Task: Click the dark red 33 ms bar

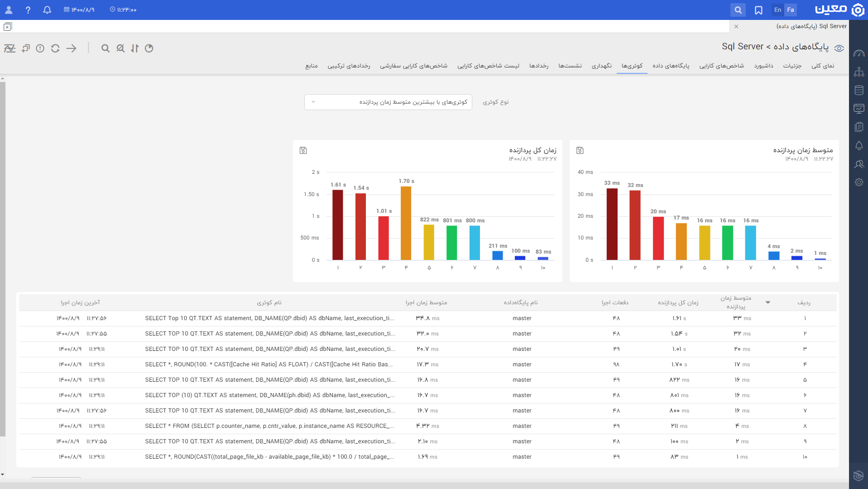Action: (x=612, y=224)
